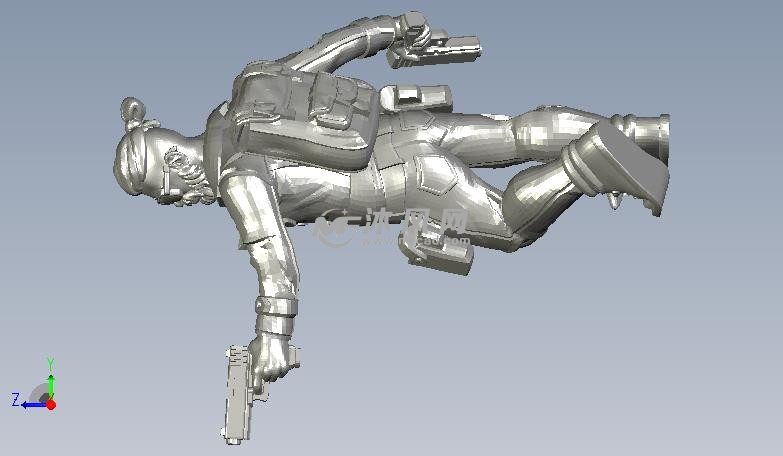Click the green Y axis arrow

pyautogui.click(x=51, y=385)
